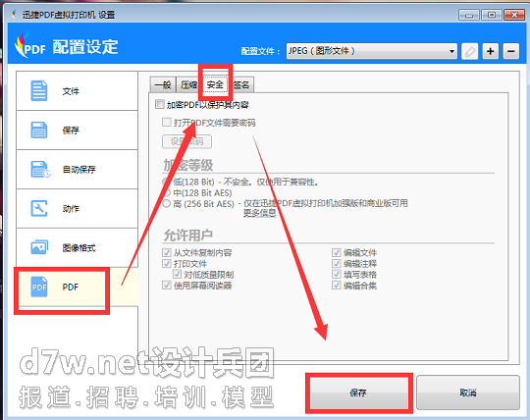This screenshot has height=420, width=530.
Task: Select 低(128 Bit) encryption level
Action: click(x=166, y=182)
